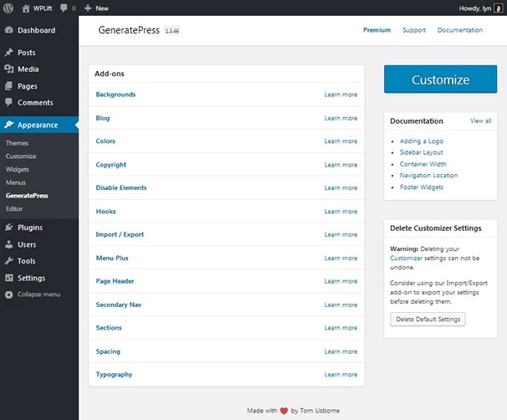Click Learn more for Colors
This screenshot has height=420, width=507.
tap(341, 141)
